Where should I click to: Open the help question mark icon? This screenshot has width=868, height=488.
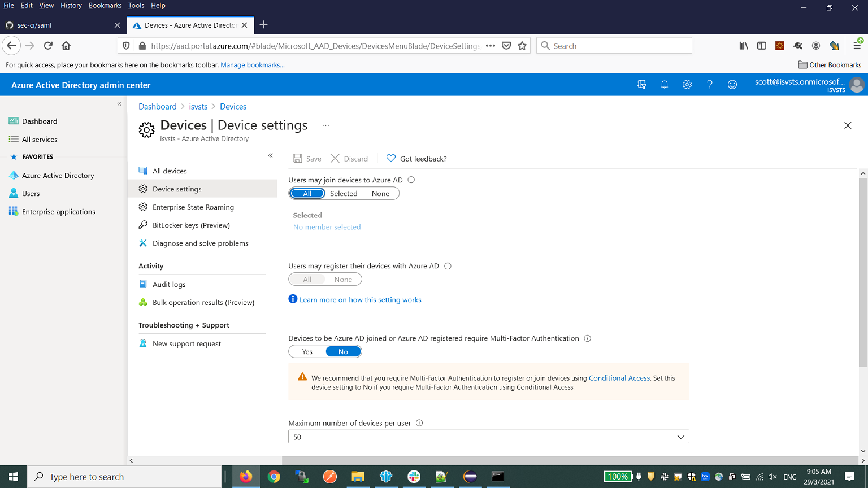click(710, 85)
